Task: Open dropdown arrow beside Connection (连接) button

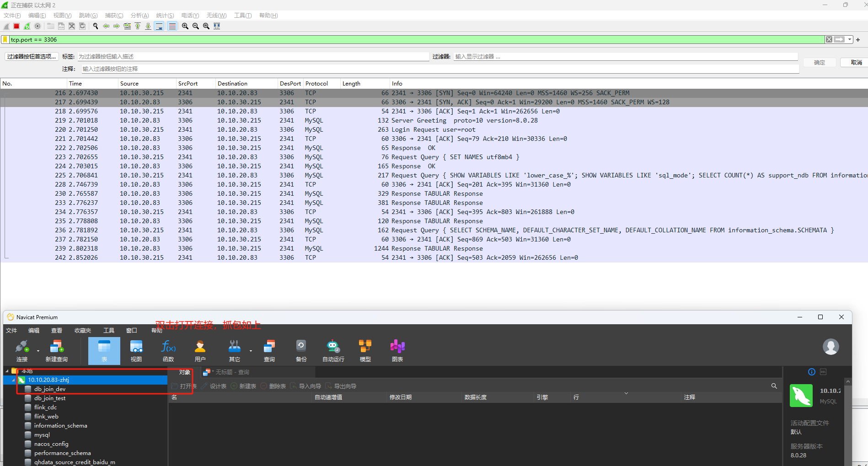Action: (38, 351)
